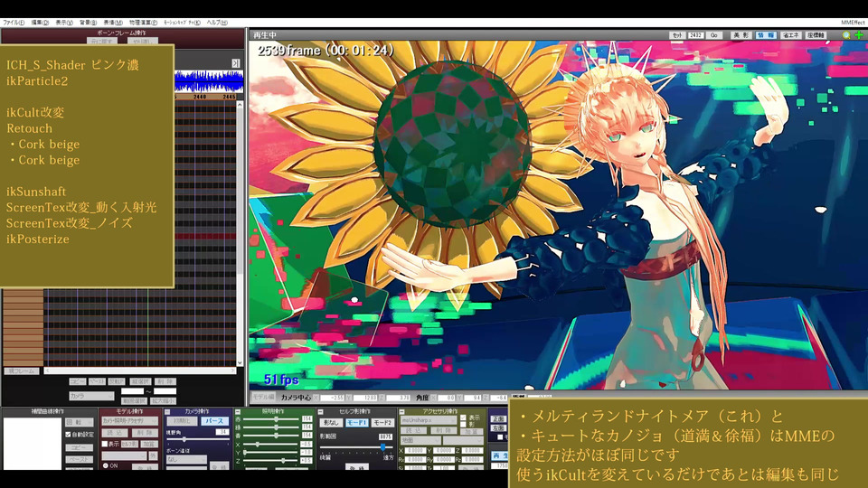
Task: Click the 範囲選択 button
Action: point(133,400)
